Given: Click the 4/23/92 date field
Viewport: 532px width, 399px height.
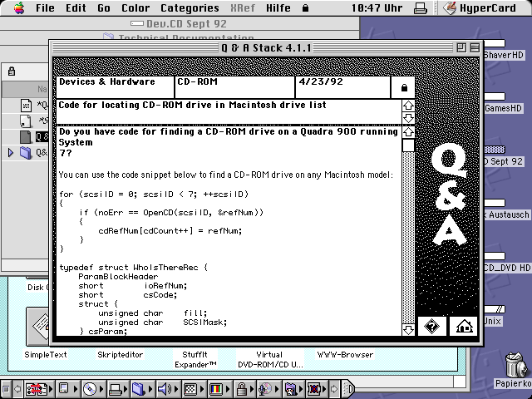Looking at the screenshot, I should (342, 87).
